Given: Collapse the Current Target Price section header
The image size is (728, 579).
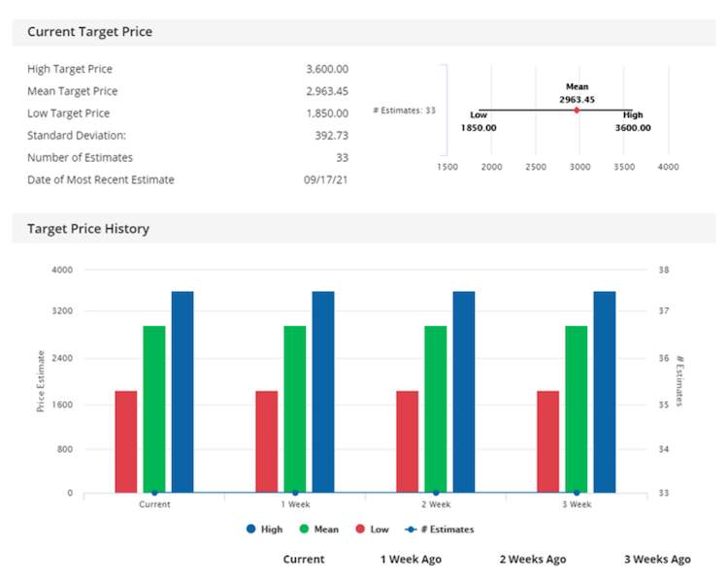Looking at the screenshot, I should pyautogui.click(x=89, y=32).
